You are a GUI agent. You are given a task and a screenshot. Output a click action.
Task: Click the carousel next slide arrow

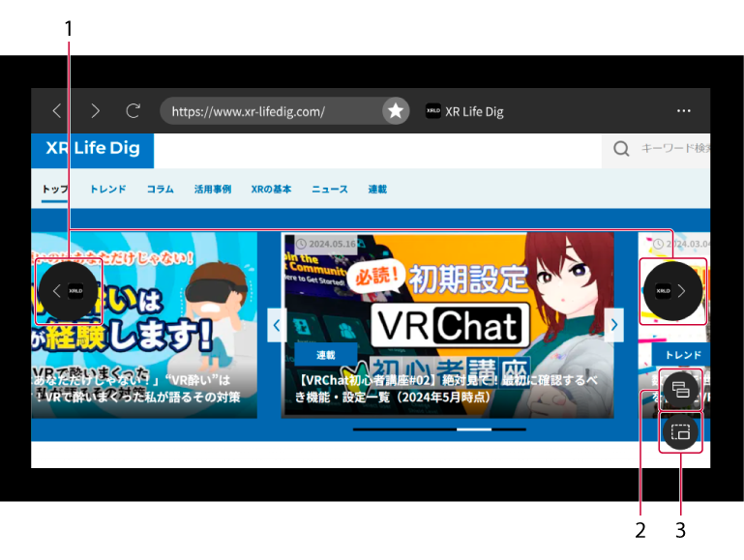tap(614, 325)
